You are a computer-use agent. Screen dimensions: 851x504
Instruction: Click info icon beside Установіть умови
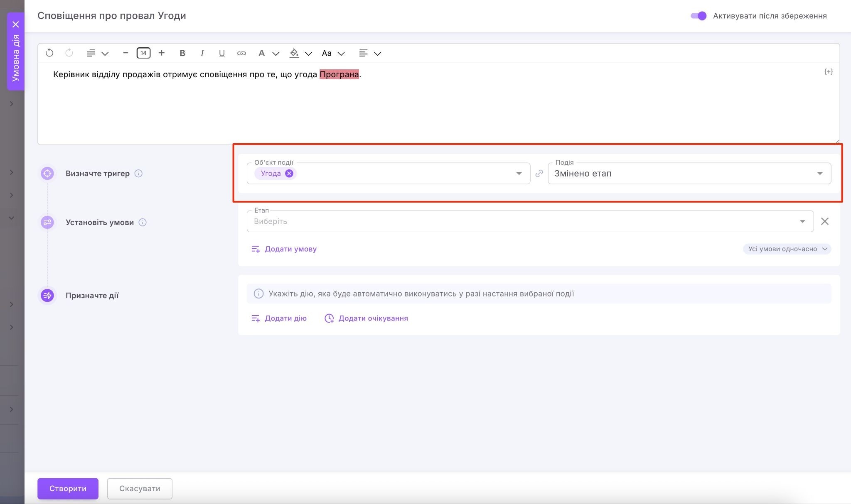143,223
